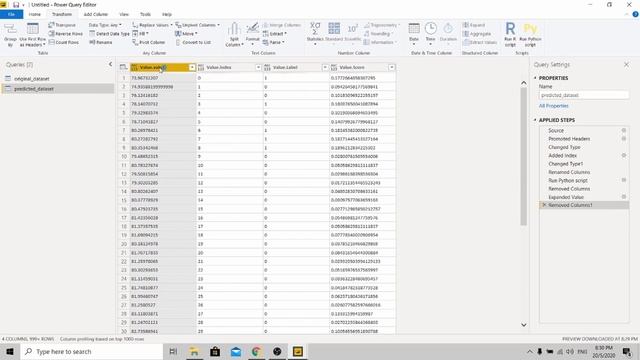The width and height of the screenshot is (640, 360).
Task: Click gear icon beside Source step
Action: (624, 130)
